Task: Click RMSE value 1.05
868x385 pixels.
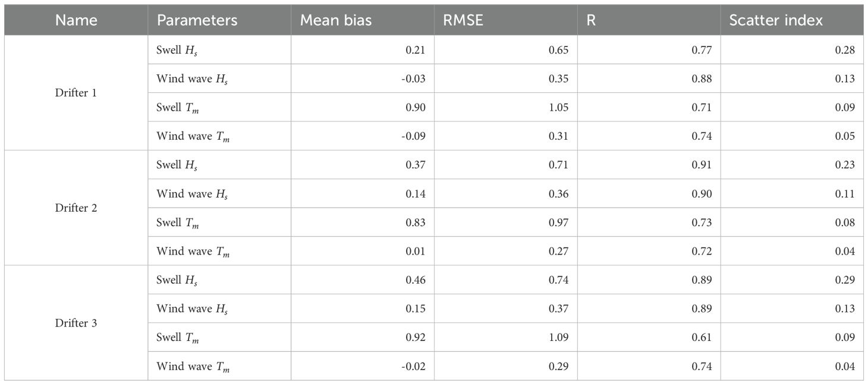Action: point(558,108)
